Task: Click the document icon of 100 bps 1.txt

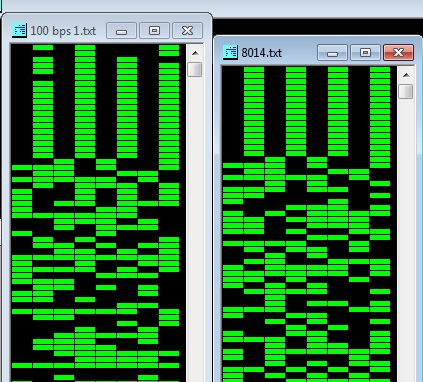Action: tap(19, 30)
